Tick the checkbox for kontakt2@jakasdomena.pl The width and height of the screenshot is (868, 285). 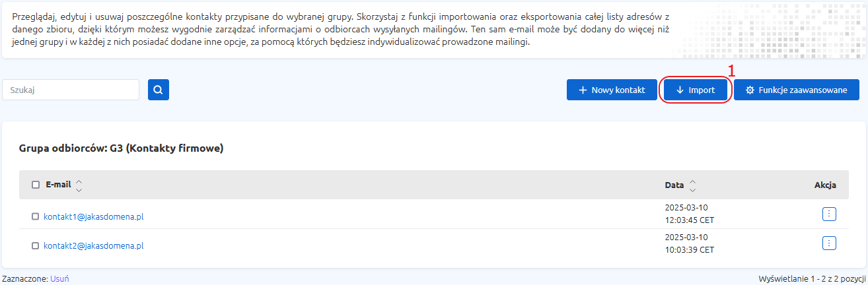tap(36, 245)
